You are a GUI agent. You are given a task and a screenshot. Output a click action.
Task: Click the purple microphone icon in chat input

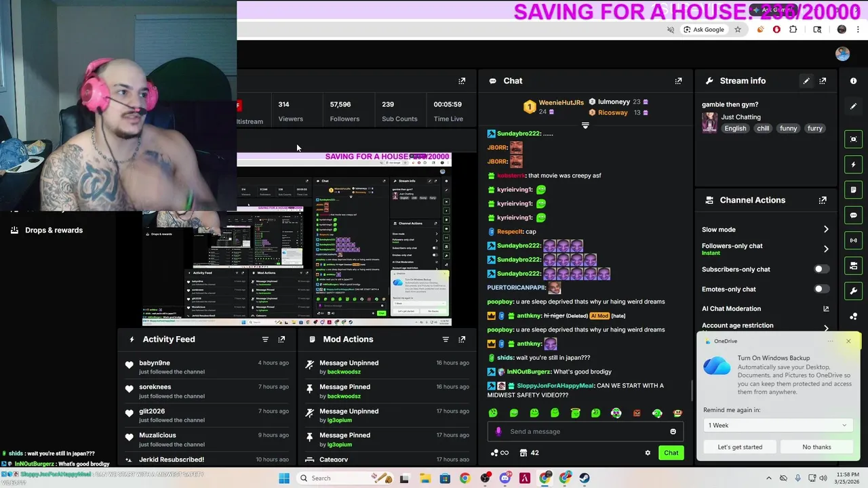(498, 431)
